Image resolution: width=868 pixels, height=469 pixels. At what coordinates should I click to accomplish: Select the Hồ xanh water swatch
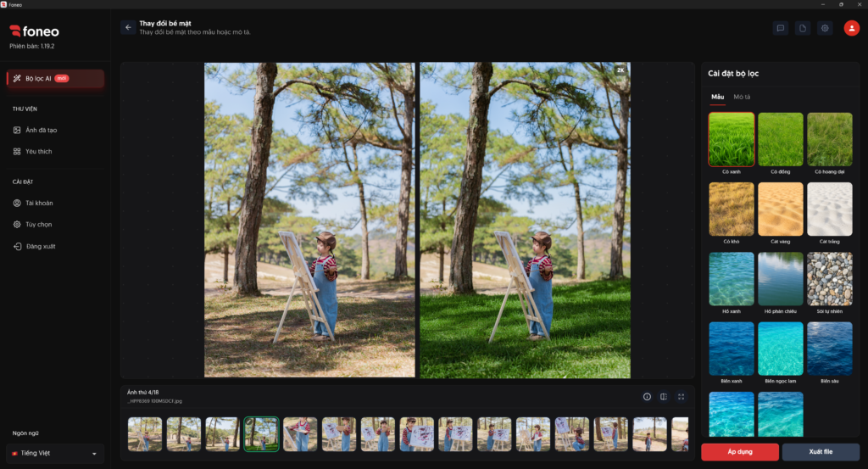coord(732,279)
